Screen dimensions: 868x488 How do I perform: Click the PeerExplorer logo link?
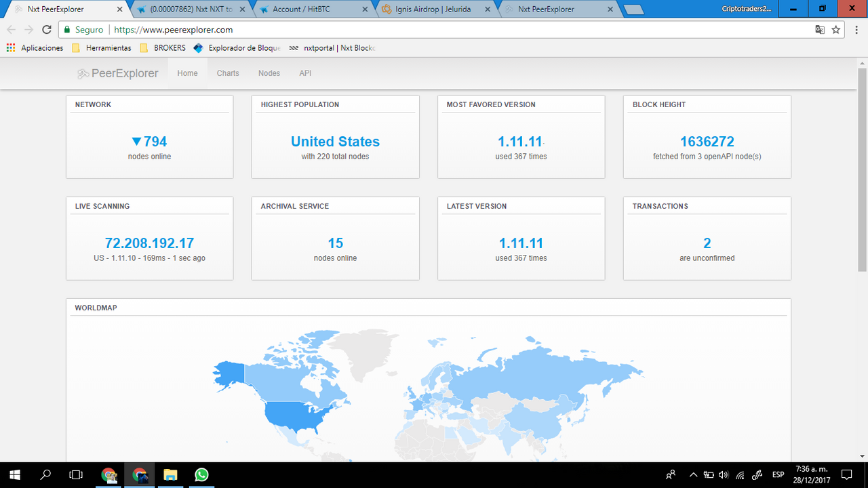tap(118, 73)
